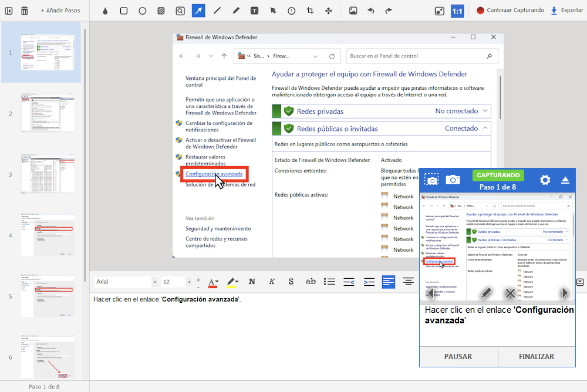Select the crop tool

(310, 11)
